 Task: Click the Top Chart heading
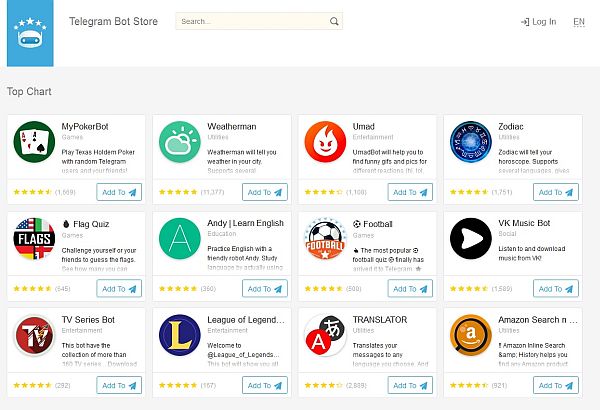[x=29, y=91]
